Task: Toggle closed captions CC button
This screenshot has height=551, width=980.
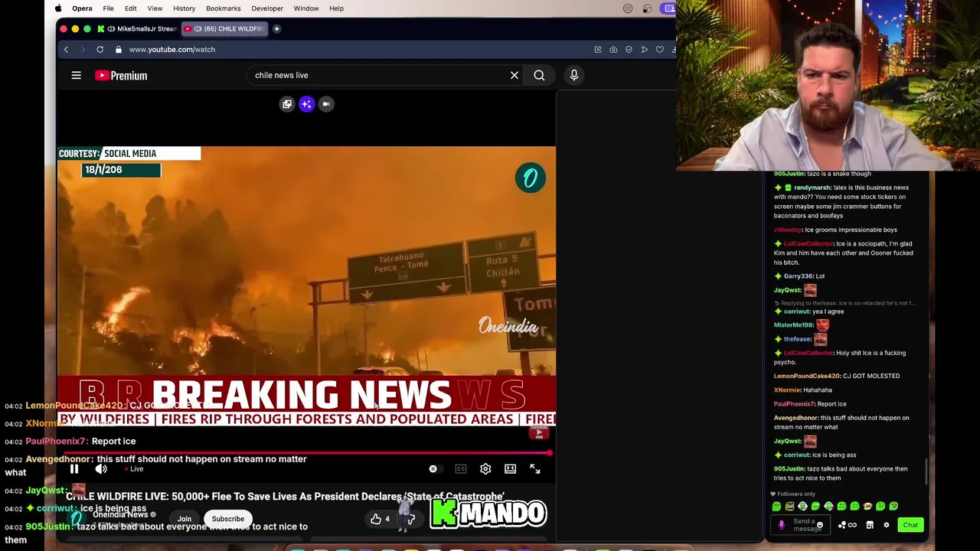Action: tap(461, 469)
